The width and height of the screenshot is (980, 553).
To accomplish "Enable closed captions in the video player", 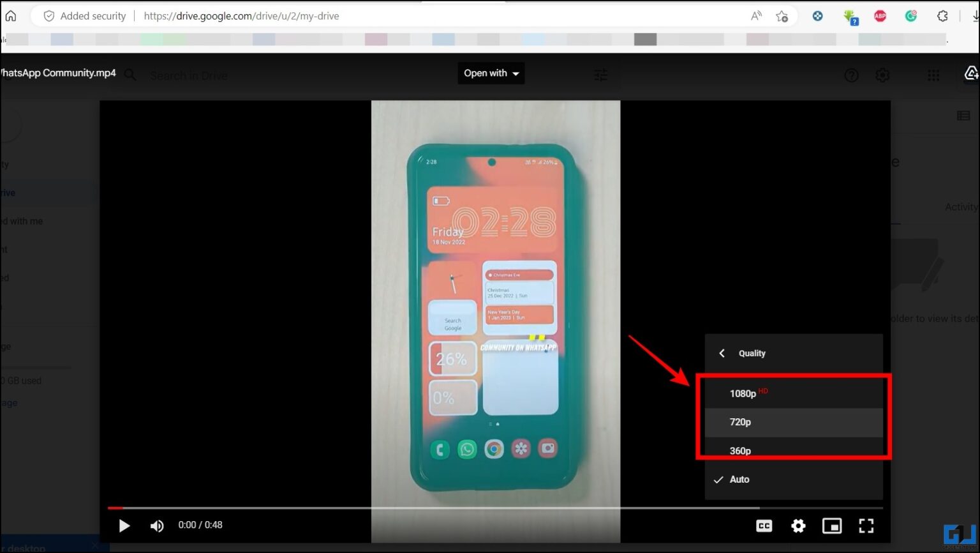I will 764,526.
